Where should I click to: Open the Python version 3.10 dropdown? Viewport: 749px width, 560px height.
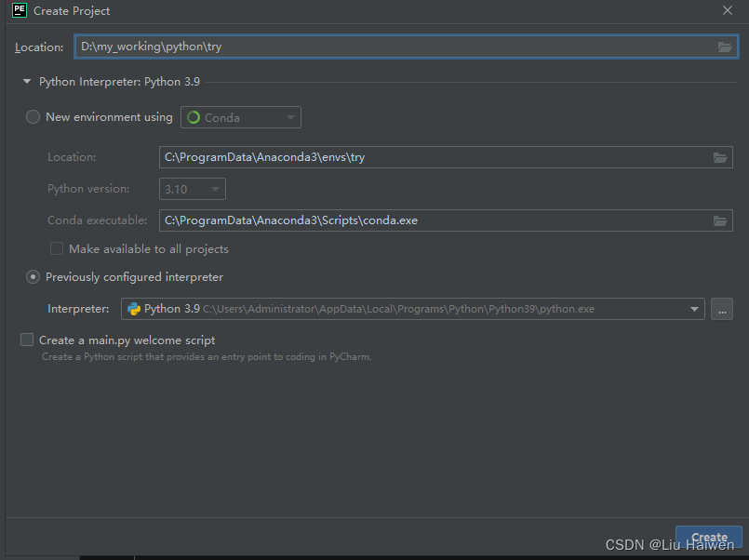tap(192, 189)
